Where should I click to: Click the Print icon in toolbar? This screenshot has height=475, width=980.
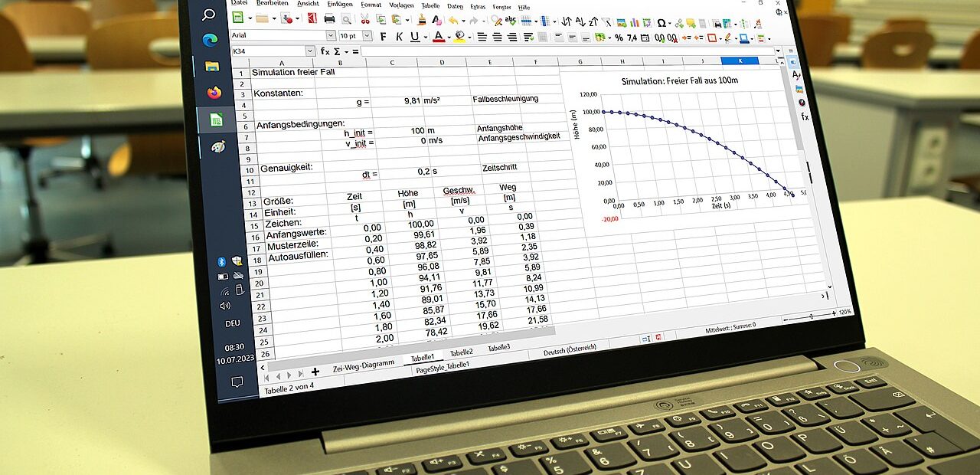pos(330,18)
